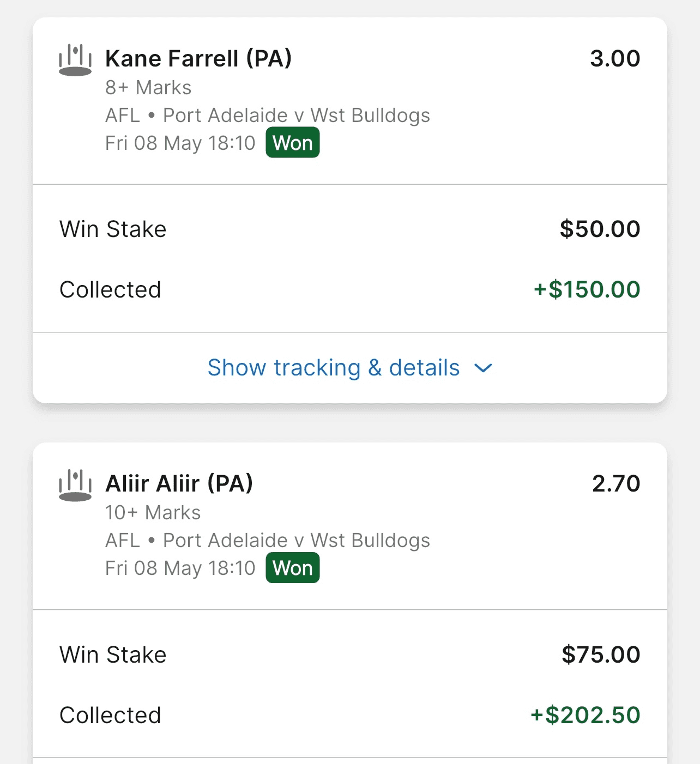The height and width of the screenshot is (764, 700).
Task: Tap the +$150.00 collected amount
Action: (587, 289)
